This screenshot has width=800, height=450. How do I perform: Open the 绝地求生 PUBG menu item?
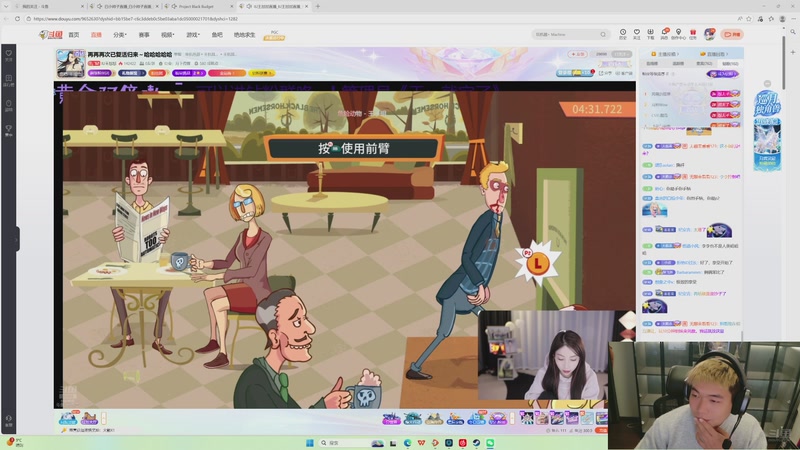tap(244, 35)
